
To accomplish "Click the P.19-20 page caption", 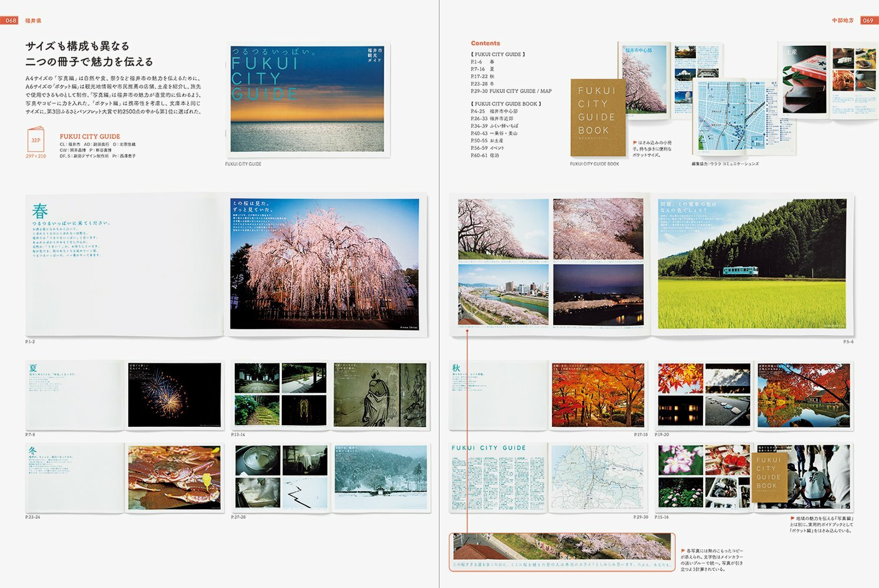I will (661, 435).
